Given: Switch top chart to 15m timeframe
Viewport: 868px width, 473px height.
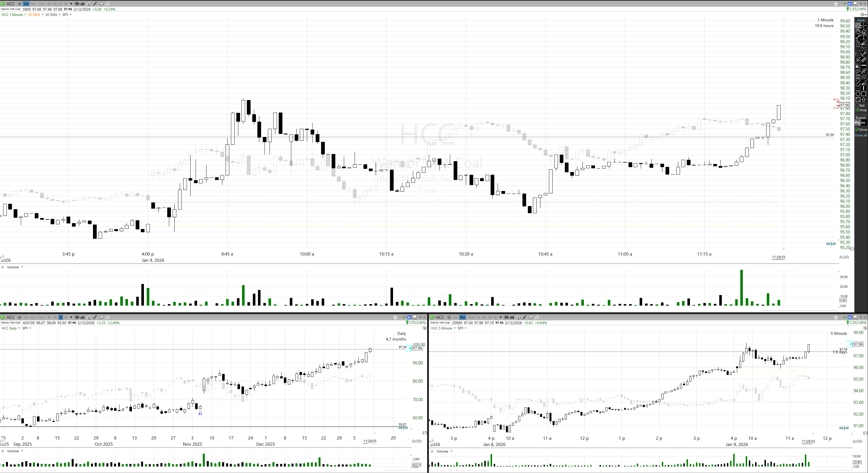Looking at the screenshot, I should click(41, 4).
